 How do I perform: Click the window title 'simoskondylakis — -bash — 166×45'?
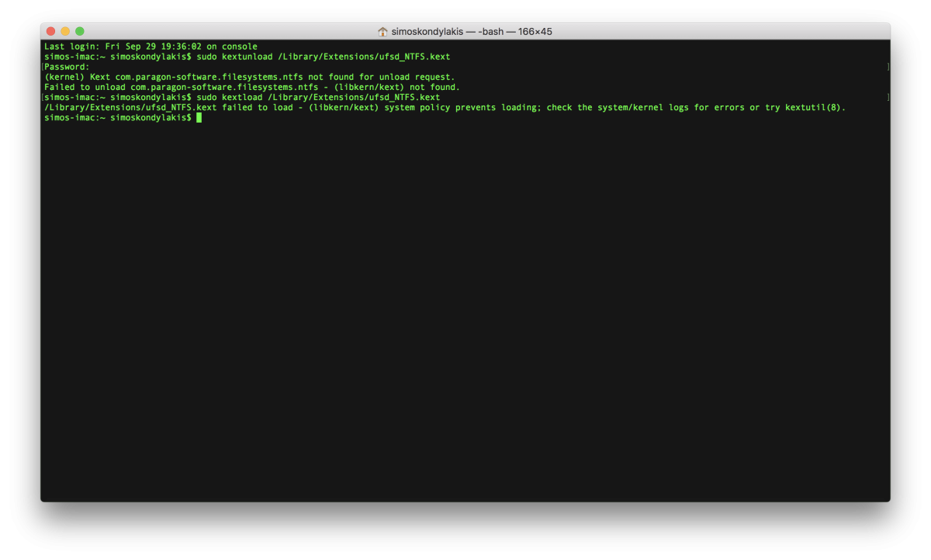pyautogui.click(x=471, y=32)
